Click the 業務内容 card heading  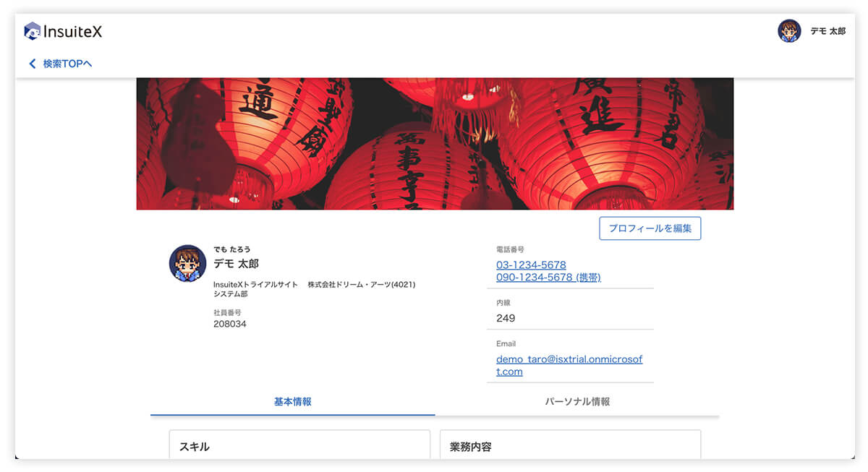[470, 447]
